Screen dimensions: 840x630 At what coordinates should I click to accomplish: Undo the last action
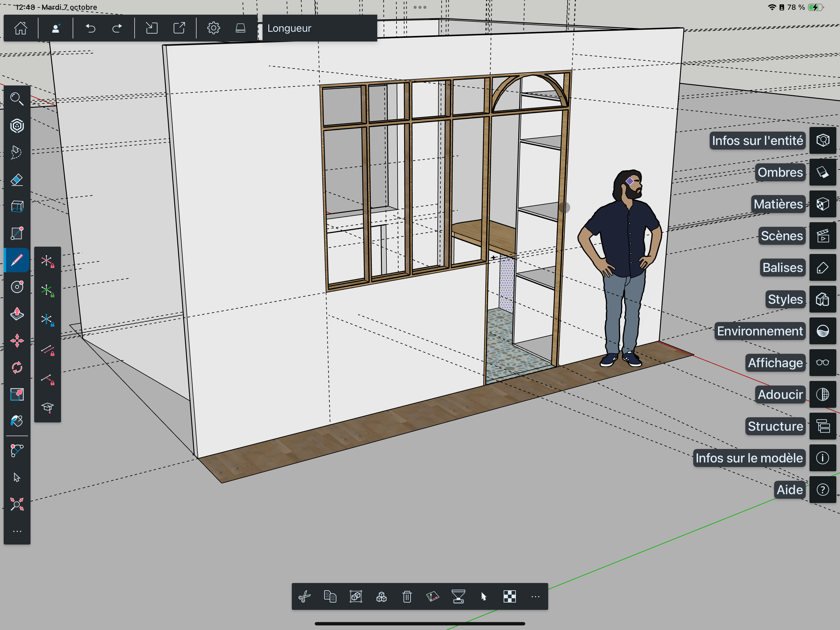(90, 28)
